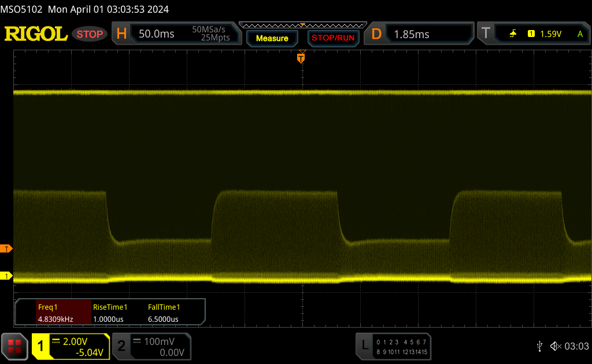Click the STOP status indicator

click(x=90, y=34)
